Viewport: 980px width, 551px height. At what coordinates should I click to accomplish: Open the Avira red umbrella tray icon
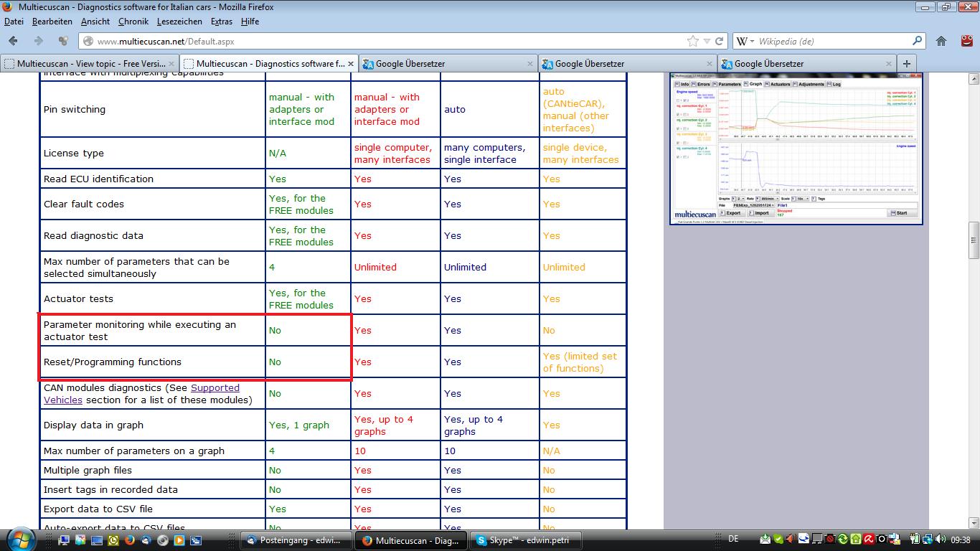click(869, 539)
